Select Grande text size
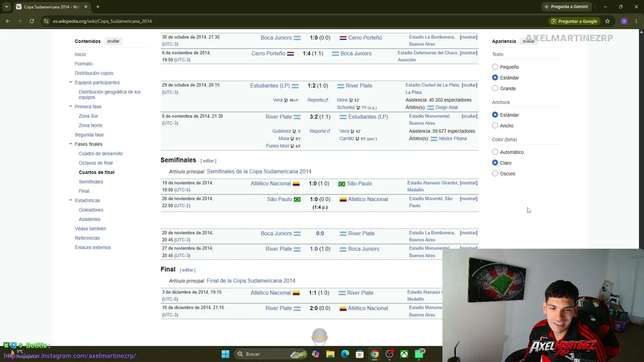644x362 pixels. pyautogui.click(x=495, y=88)
